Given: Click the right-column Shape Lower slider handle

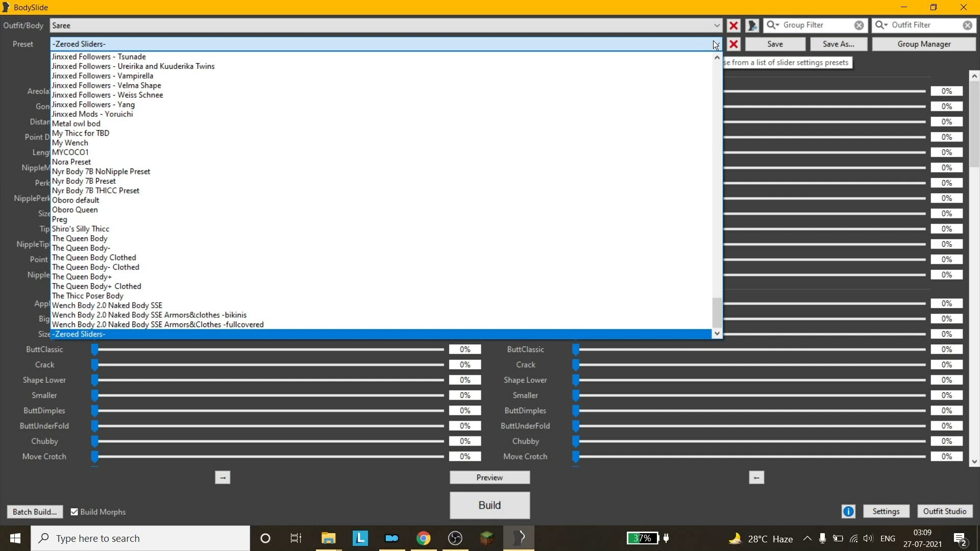Looking at the screenshot, I should tap(576, 380).
